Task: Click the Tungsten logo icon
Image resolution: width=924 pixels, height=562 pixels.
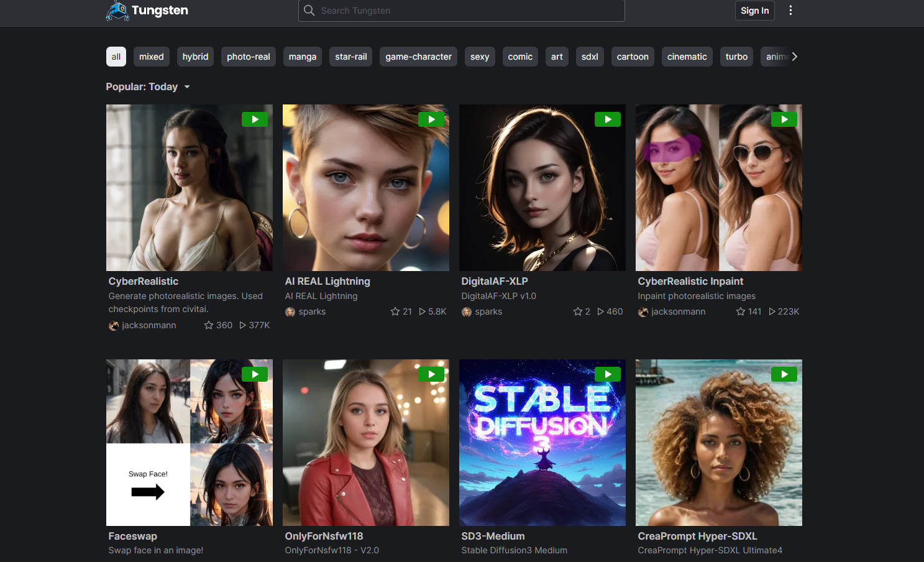Action: click(117, 11)
